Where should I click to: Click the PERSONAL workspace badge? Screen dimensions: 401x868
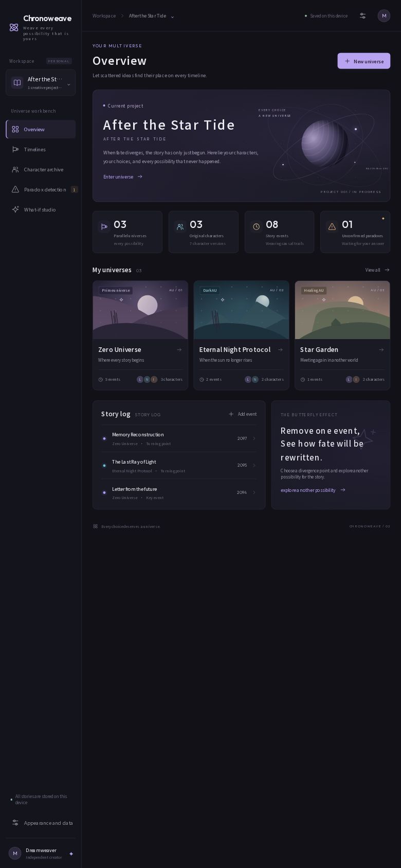coord(59,61)
